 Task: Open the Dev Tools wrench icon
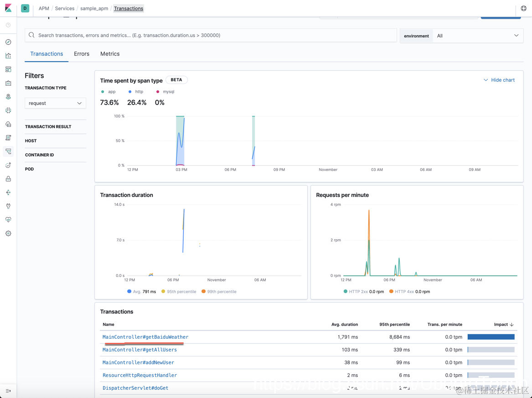coord(8,206)
